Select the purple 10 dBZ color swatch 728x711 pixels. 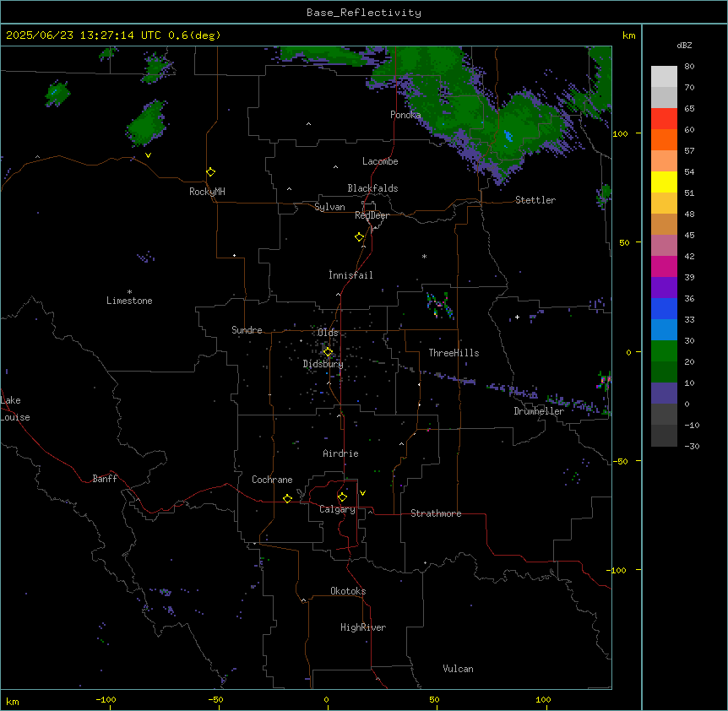[x=664, y=393]
